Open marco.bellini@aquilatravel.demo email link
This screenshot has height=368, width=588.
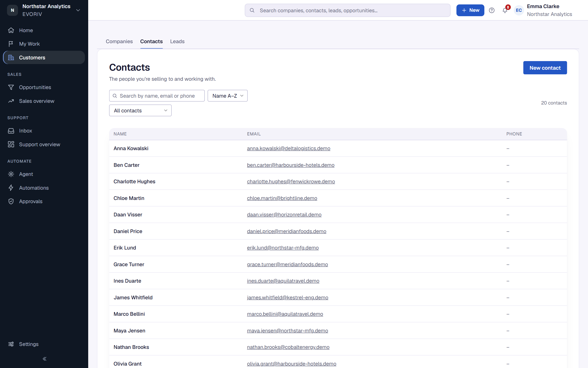[285, 314]
